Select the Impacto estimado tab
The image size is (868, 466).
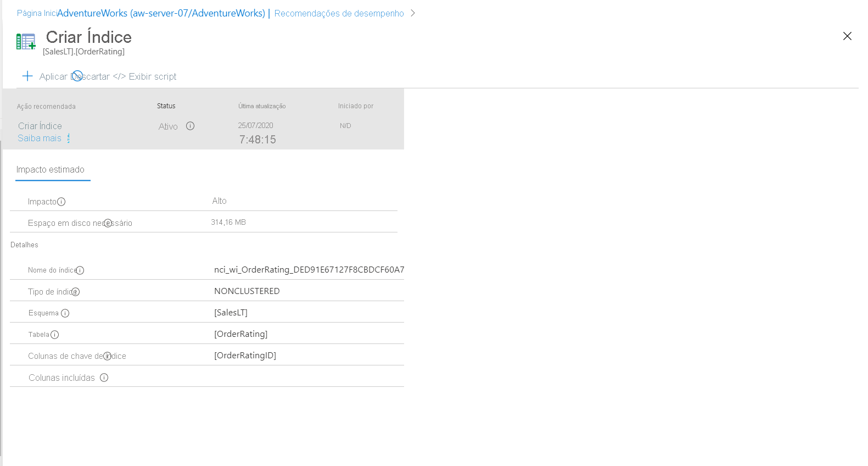tap(51, 169)
